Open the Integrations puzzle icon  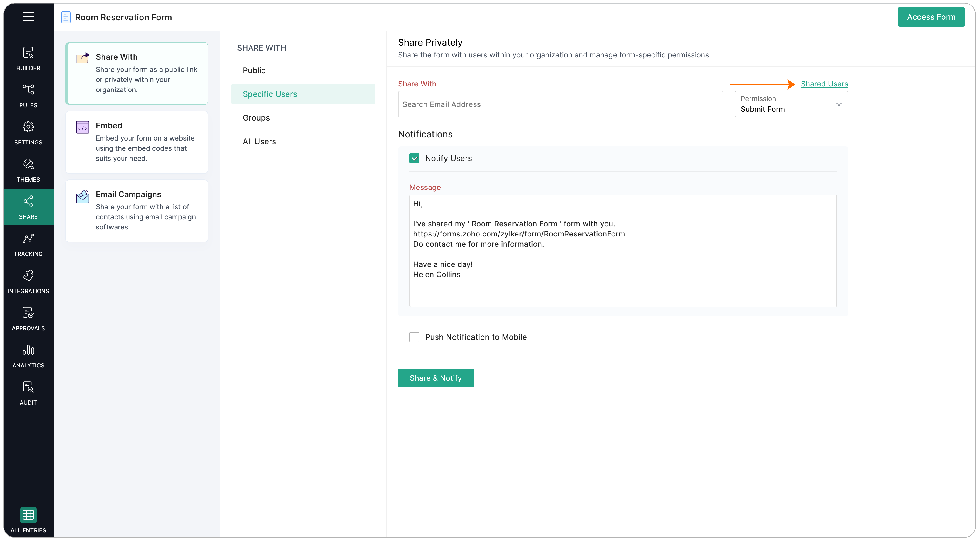click(28, 275)
